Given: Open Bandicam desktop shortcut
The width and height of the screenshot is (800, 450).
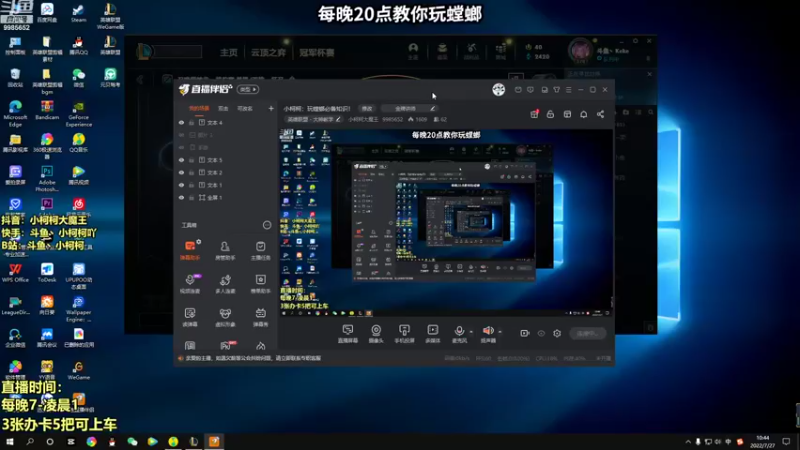Looking at the screenshot, I should (x=47, y=110).
